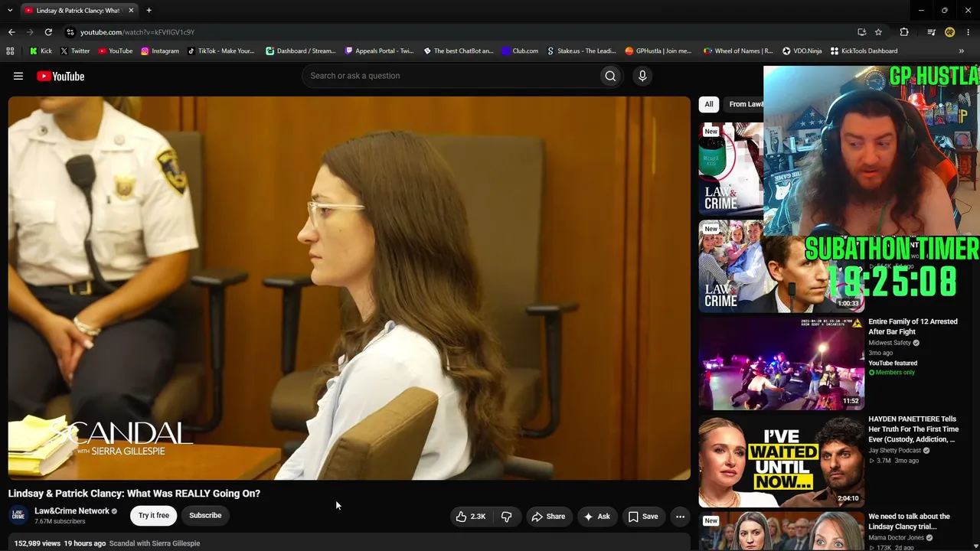The height and width of the screenshot is (551, 980).
Task: Open Law & Crime video thumbnail lasting 1:00:33
Action: [781, 266]
